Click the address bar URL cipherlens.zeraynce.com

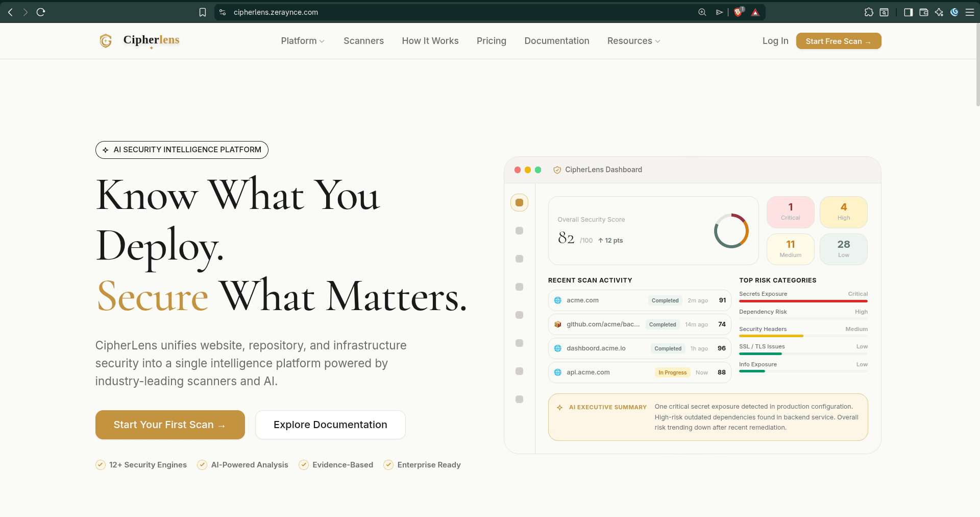276,12
